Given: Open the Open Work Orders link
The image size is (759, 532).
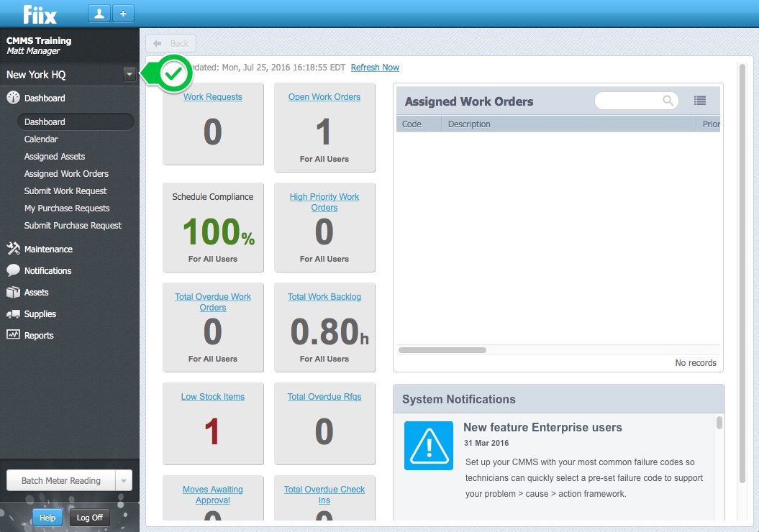Looking at the screenshot, I should pos(324,97).
